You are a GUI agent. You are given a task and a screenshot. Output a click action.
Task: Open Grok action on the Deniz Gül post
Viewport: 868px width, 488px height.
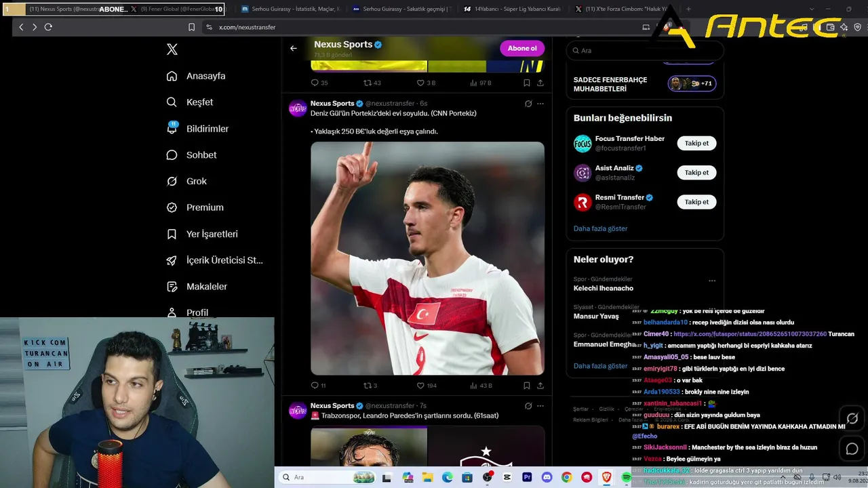point(528,104)
